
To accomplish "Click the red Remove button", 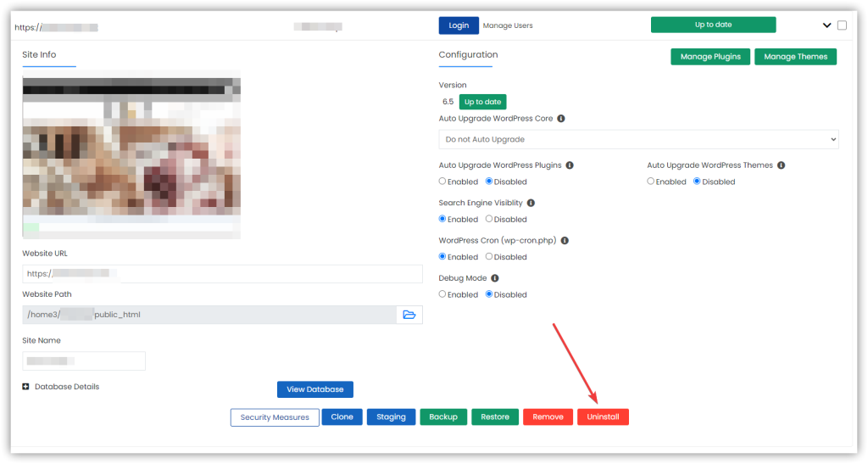I will pos(548,417).
